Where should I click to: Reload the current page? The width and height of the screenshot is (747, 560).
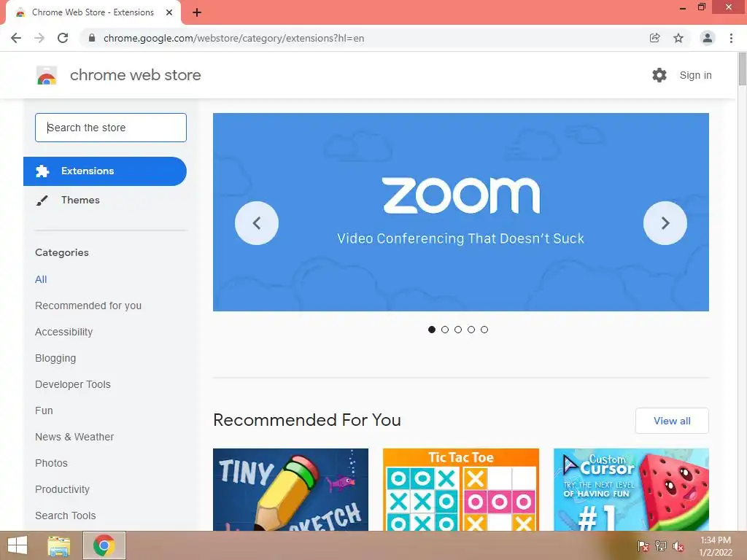tap(63, 38)
